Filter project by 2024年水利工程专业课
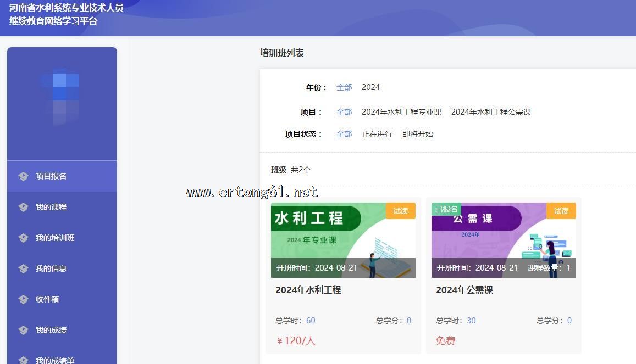 coord(401,112)
